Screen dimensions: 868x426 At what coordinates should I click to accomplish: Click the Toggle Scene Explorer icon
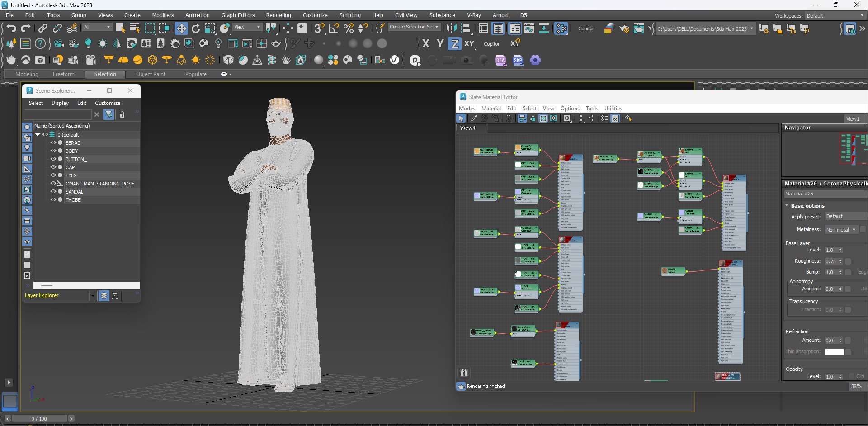[483, 28]
